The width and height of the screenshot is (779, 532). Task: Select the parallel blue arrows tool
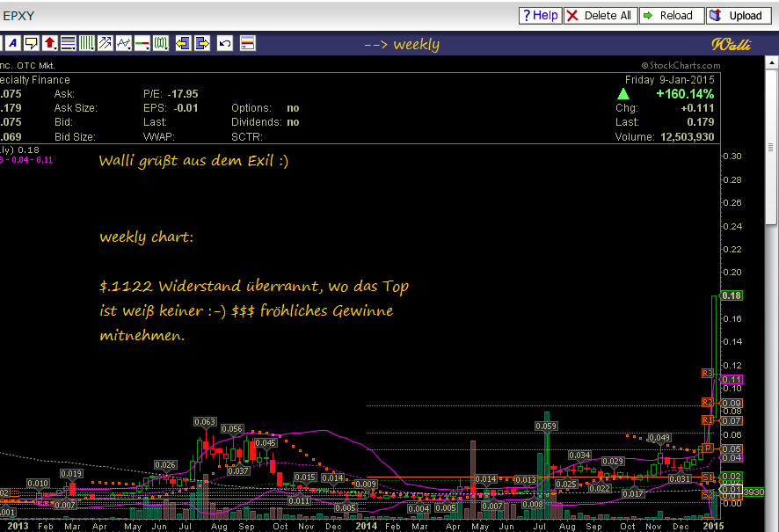(105, 44)
